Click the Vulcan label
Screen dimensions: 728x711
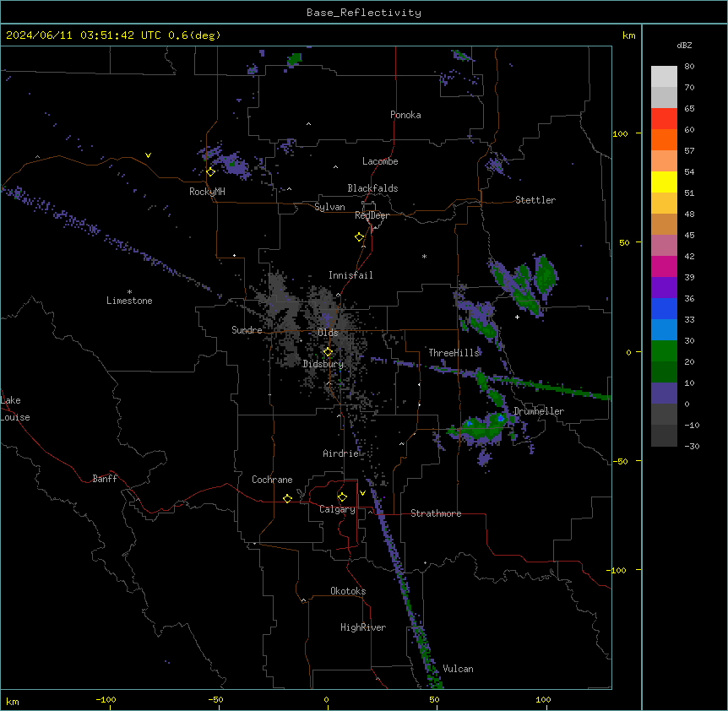click(458, 669)
